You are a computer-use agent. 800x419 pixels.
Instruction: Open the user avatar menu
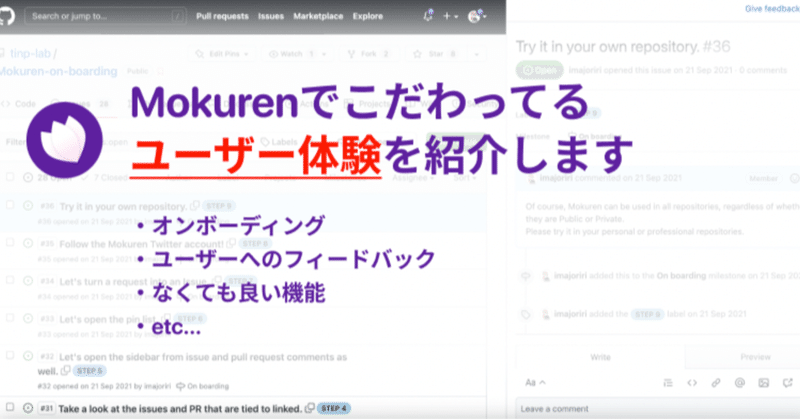pyautogui.click(x=477, y=16)
